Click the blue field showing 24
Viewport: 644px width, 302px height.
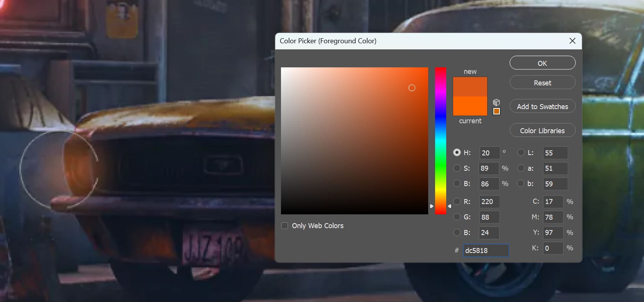click(490, 233)
